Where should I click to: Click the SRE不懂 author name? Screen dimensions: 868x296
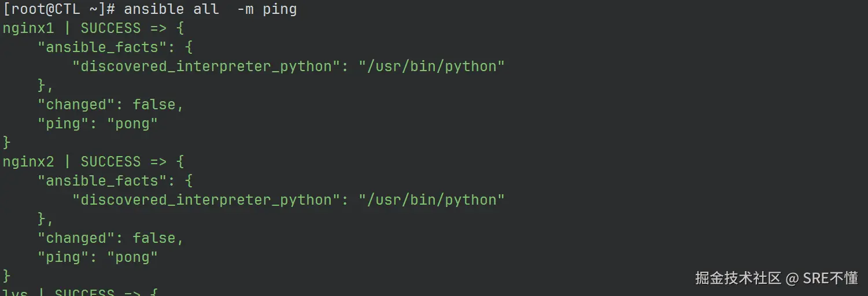pos(830,278)
